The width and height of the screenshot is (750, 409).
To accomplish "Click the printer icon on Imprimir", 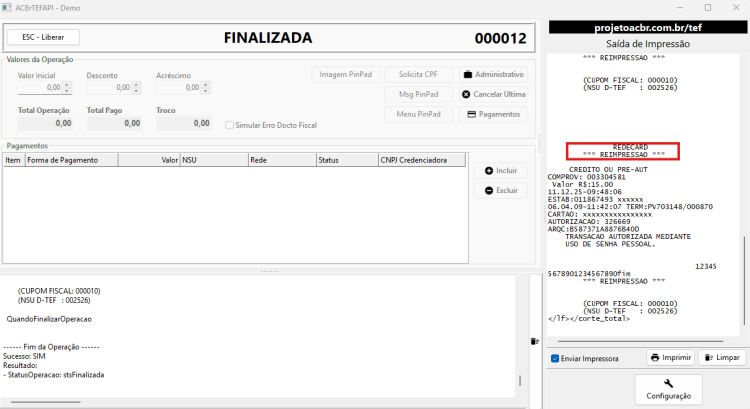I will [x=655, y=357].
